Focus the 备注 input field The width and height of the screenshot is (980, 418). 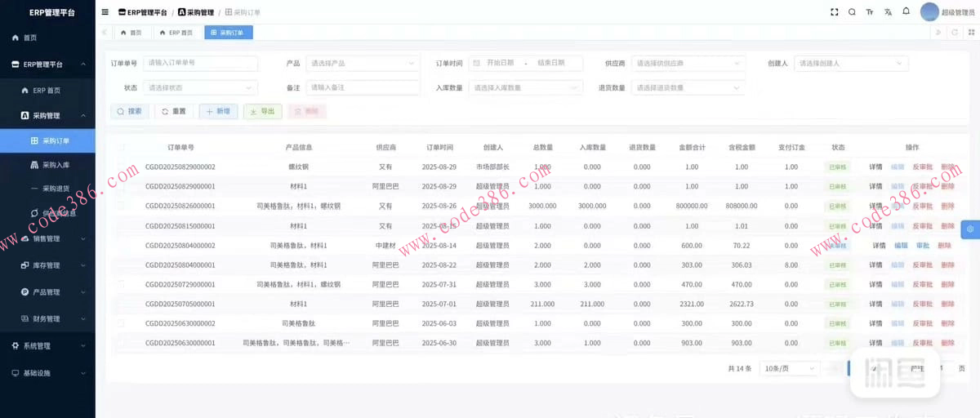pyautogui.click(x=363, y=87)
